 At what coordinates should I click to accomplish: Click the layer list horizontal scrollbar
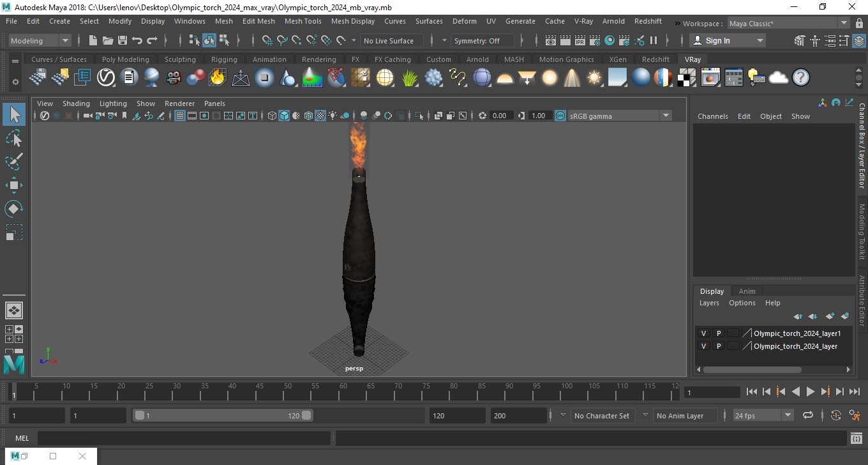click(752, 369)
